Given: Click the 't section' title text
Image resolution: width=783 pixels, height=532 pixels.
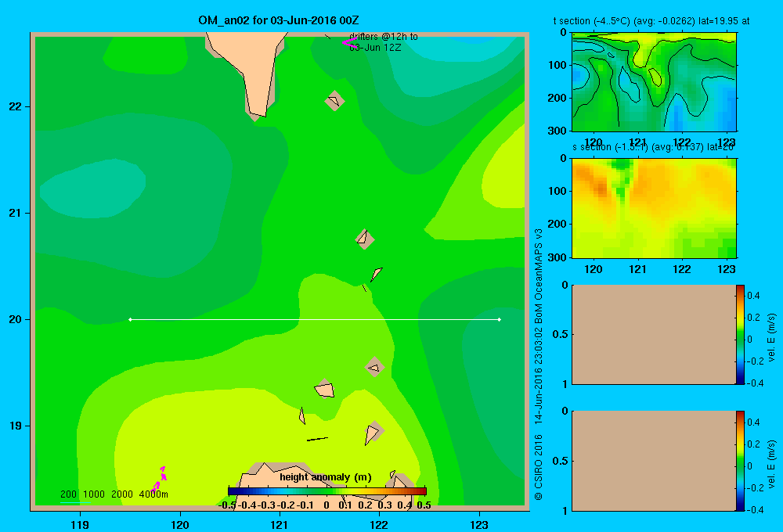Looking at the screenshot, I should coord(651,21).
